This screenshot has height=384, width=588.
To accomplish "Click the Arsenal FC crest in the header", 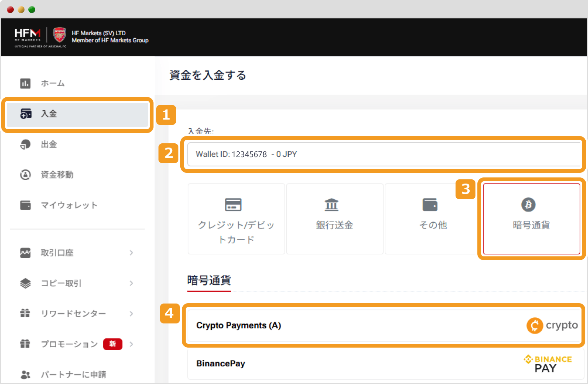I will [x=60, y=34].
